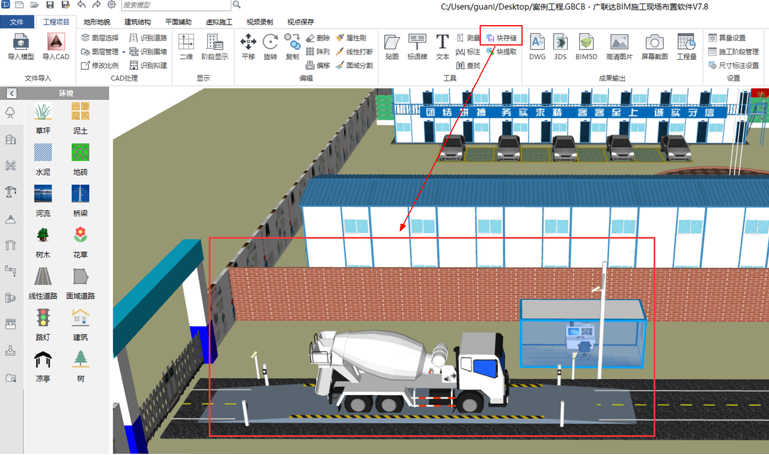Select the 图层选择 layer selection tool
769x455 pixels.
point(100,38)
